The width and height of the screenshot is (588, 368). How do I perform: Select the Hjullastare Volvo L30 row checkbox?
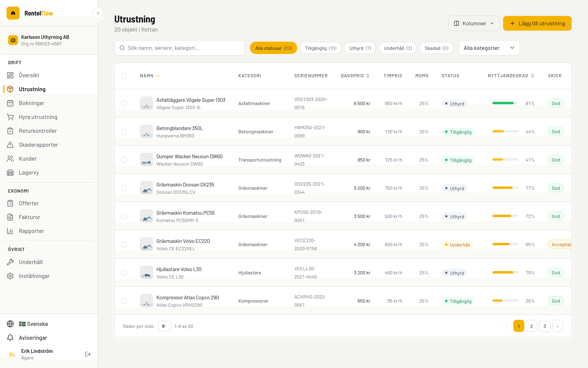click(124, 273)
